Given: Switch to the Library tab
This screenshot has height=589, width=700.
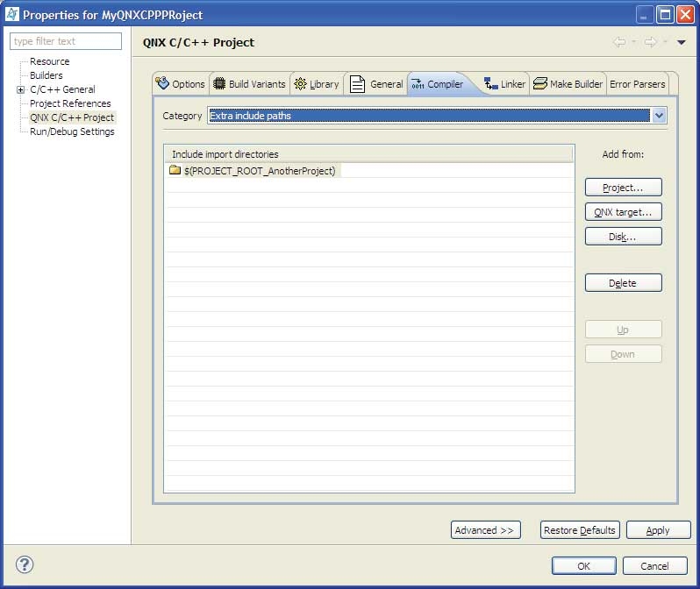Looking at the screenshot, I should (x=316, y=84).
